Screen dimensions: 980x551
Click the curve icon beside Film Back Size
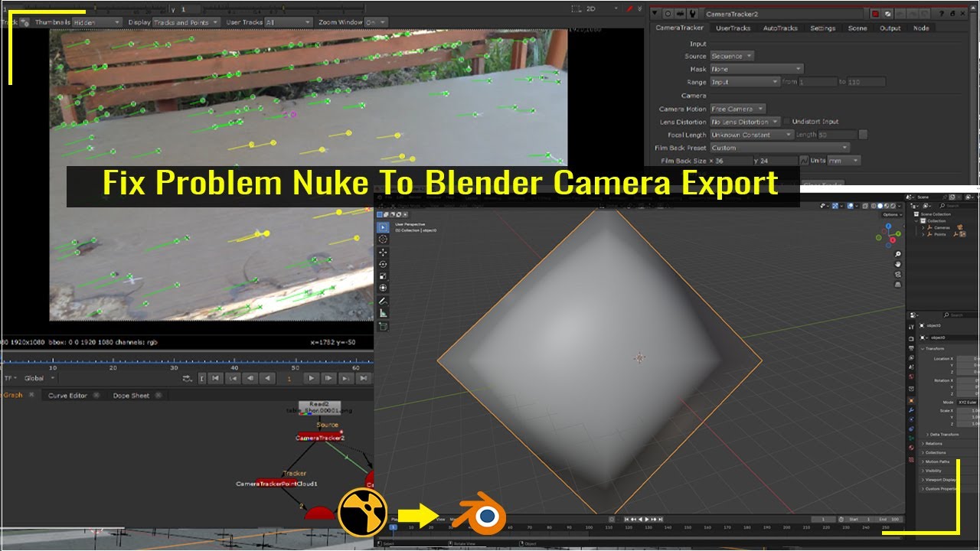[803, 161]
